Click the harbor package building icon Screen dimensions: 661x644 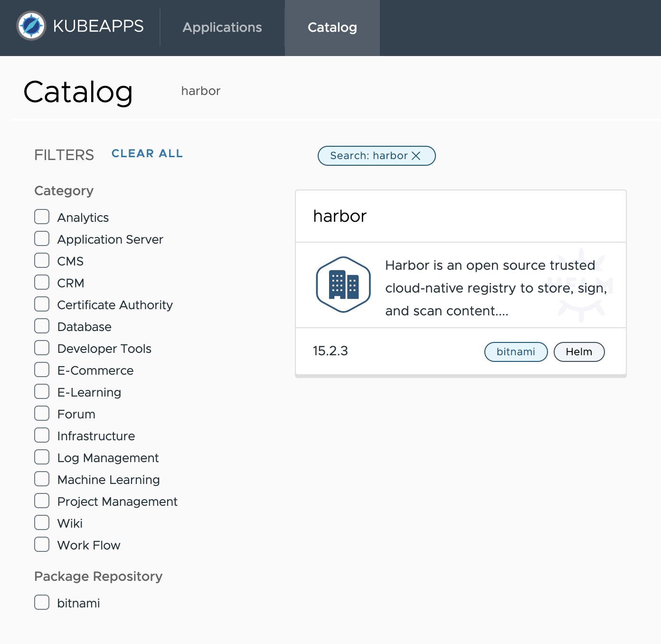click(x=343, y=285)
